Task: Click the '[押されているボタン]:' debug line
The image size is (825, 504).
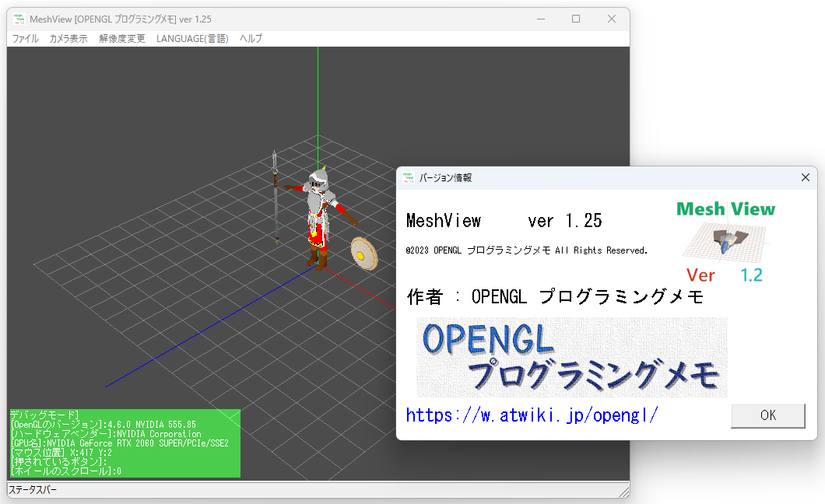Action: [58, 462]
